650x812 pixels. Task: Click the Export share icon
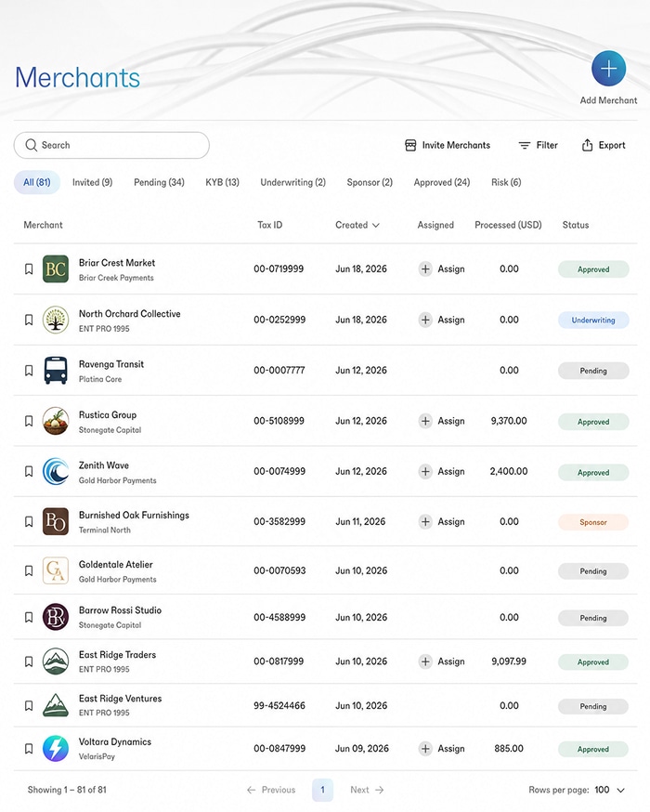pyautogui.click(x=587, y=145)
